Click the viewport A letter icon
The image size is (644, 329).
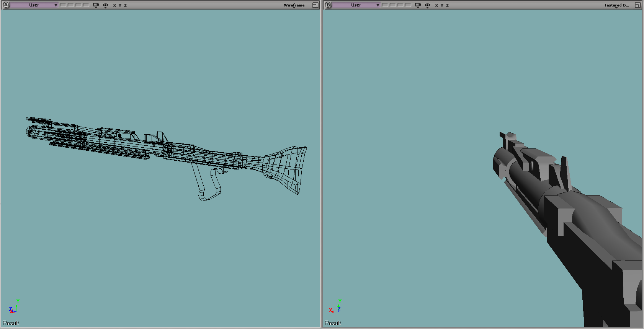6,5
